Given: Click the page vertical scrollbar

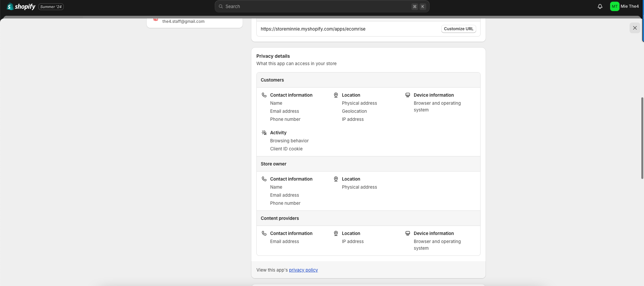Looking at the screenshot, I should coord(642,138).
